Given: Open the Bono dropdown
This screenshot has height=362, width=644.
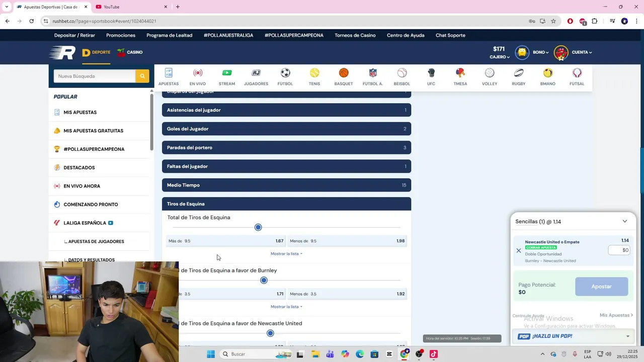Looking at the screenshot, I should click(541, 52).
